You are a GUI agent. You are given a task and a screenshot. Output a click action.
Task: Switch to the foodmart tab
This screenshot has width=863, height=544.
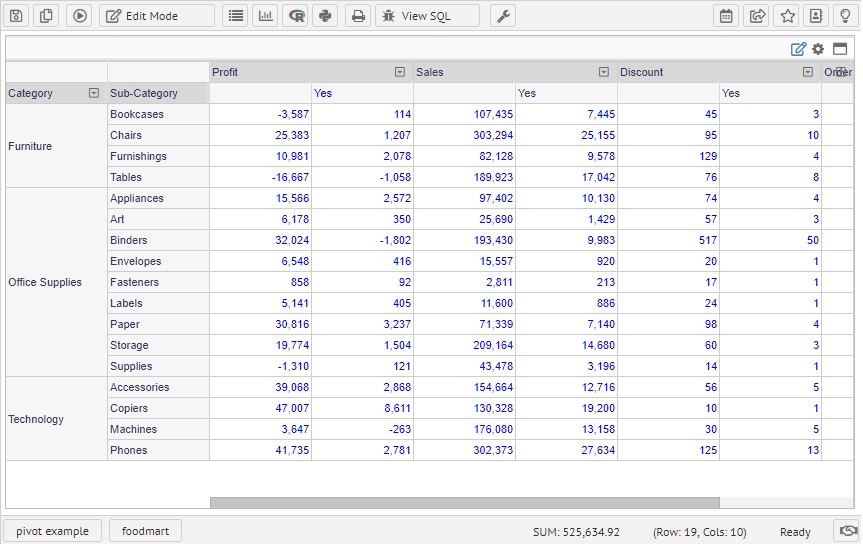point(145,531)
